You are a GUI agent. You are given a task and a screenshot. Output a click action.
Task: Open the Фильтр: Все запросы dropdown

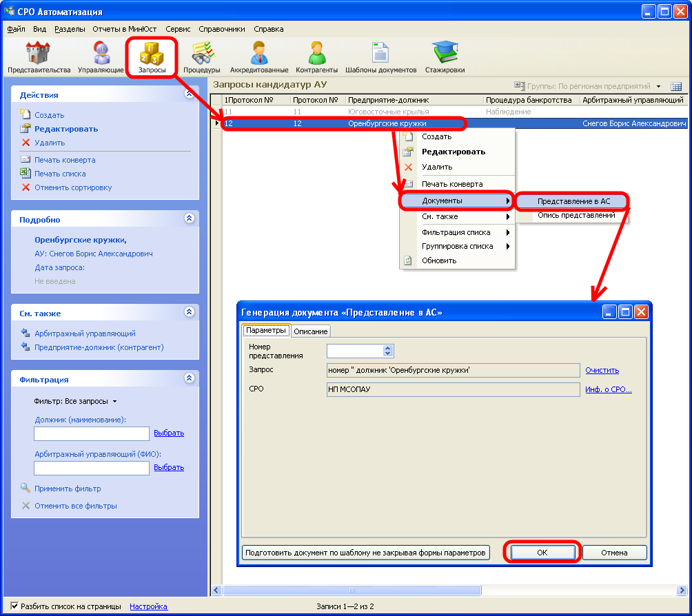click(76, 401)
